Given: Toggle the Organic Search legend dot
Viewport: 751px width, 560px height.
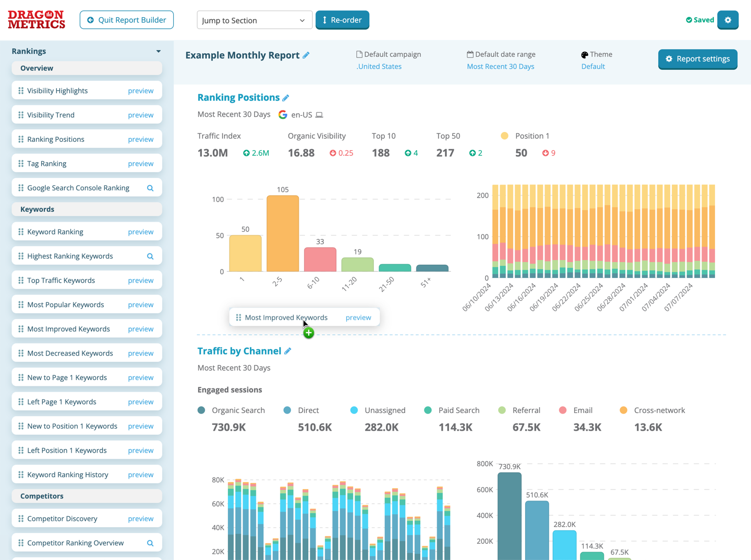Looking at the screenshot, I should point(201,410).
